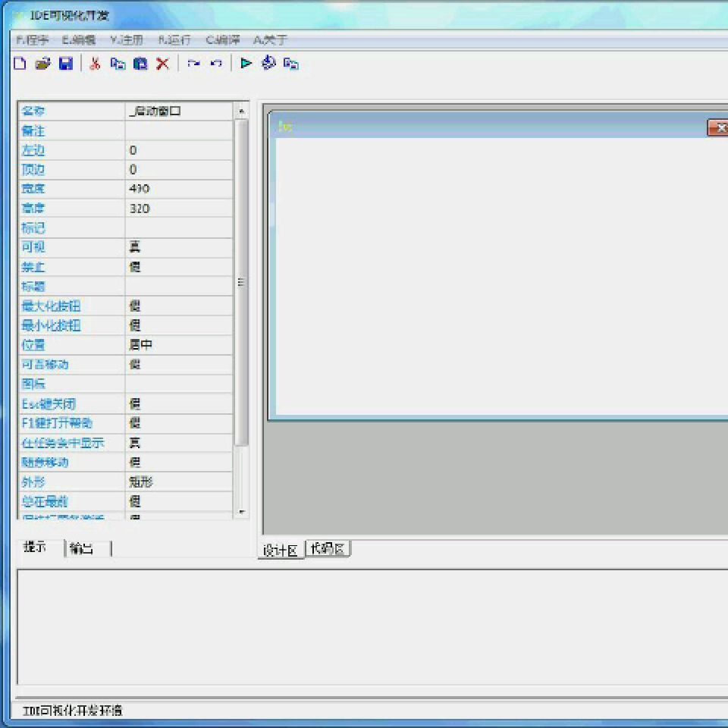
Task: Click the paste clipboard toolbar icon
Action: coord(140,63)
